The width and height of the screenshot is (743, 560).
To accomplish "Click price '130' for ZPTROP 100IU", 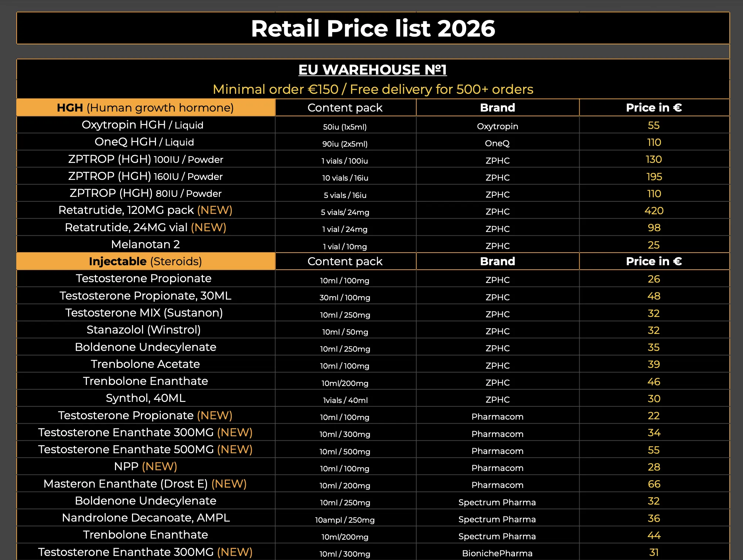I will pyautogui.click(x=654, y=159).
